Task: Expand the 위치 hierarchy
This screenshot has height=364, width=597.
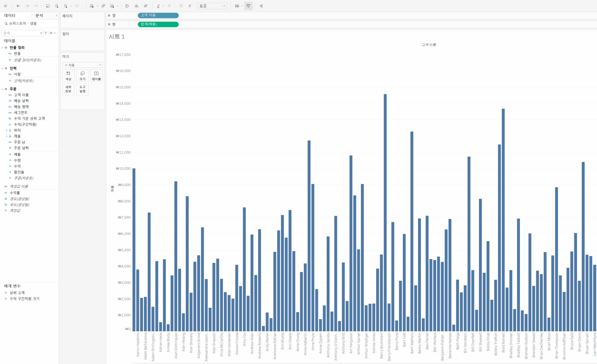Action: pyautogui.click(x=7, y=130)
